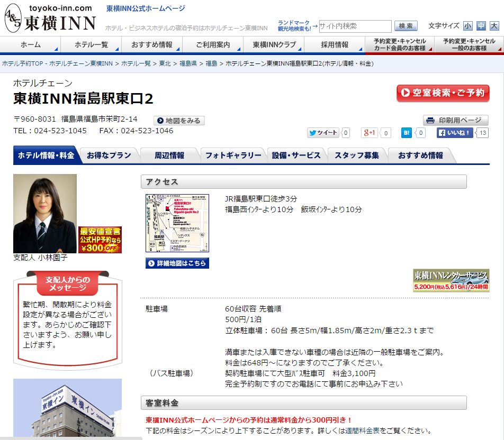Open the 採用情報 navigation menu
This screenshot has width=504, height=440.
(x=335, y=44)
